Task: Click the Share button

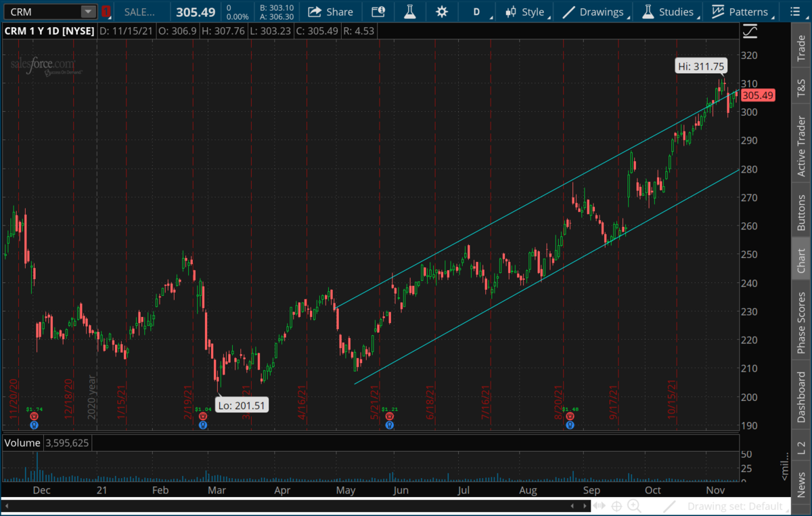Action: 330,12
